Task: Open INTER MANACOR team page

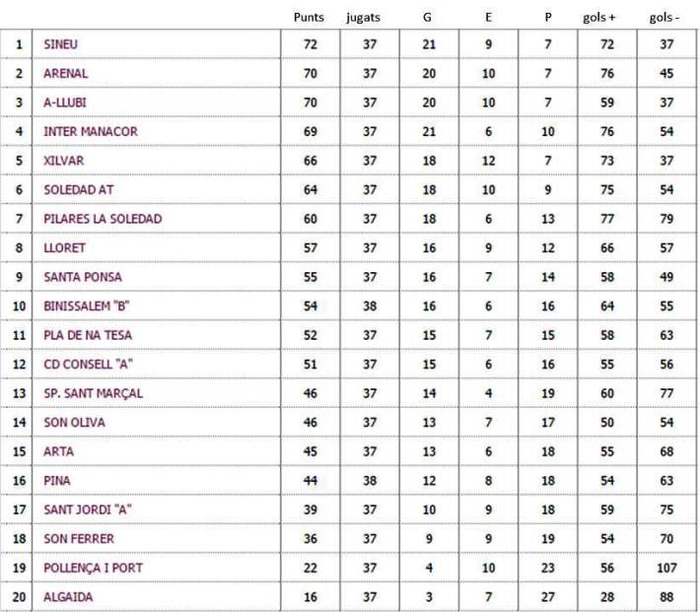Action: [x=91, y=131]
